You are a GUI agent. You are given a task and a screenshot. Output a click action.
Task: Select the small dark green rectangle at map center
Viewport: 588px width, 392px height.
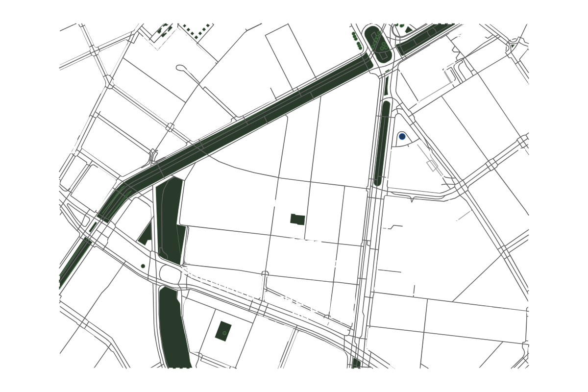point(297,220)
